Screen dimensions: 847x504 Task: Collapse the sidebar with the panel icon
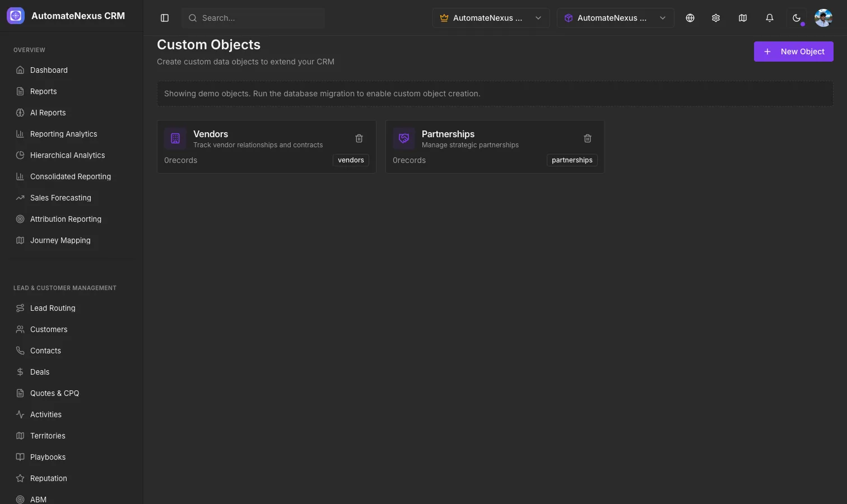[x=165, y=18]
